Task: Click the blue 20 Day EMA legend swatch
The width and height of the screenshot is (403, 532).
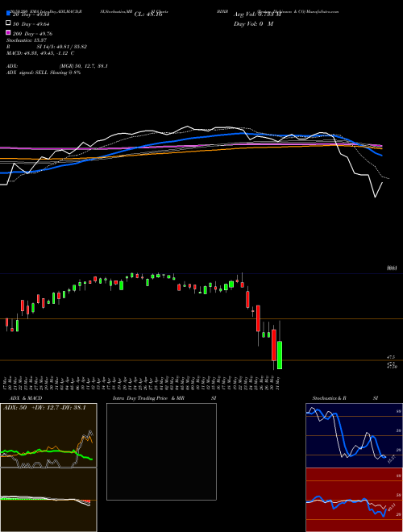Action: point(8,14)
